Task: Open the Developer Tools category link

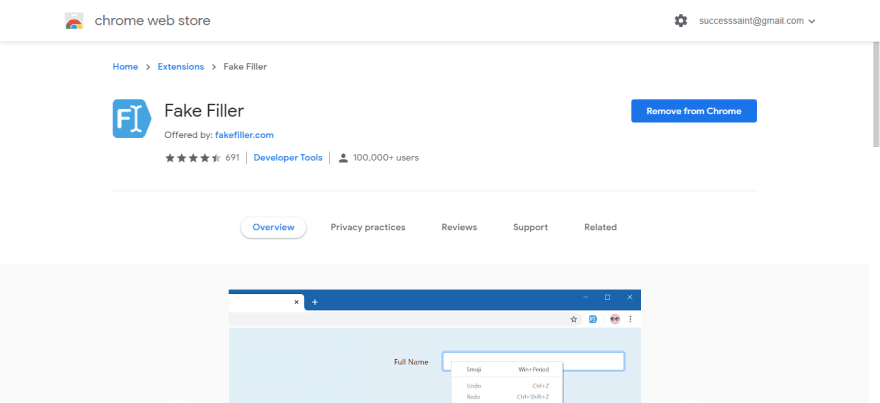Action: tap(288, 158)
